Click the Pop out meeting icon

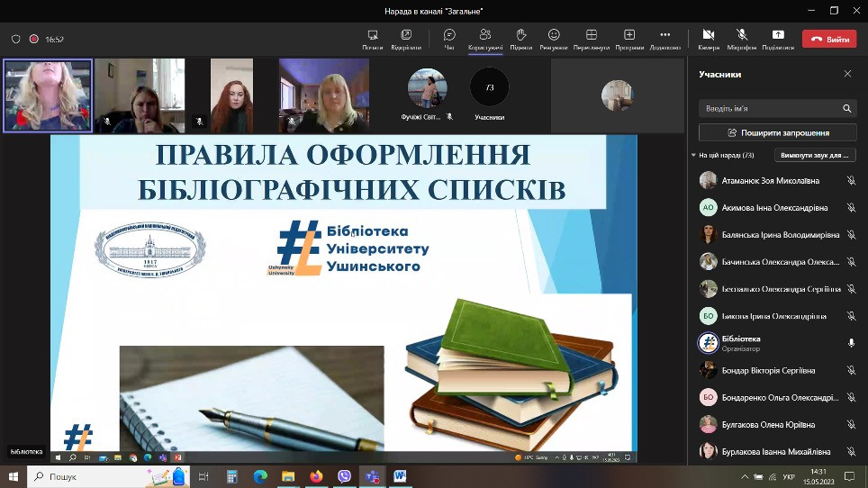coord(406,35)
